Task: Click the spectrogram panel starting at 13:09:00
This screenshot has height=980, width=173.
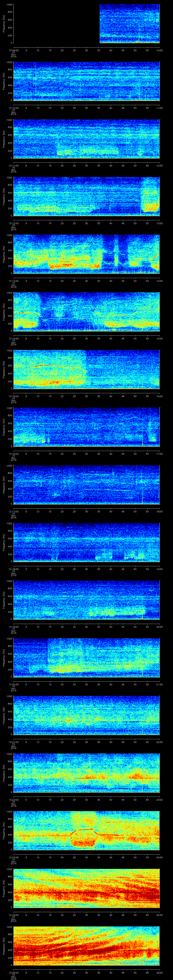Action: pos(86,24)
